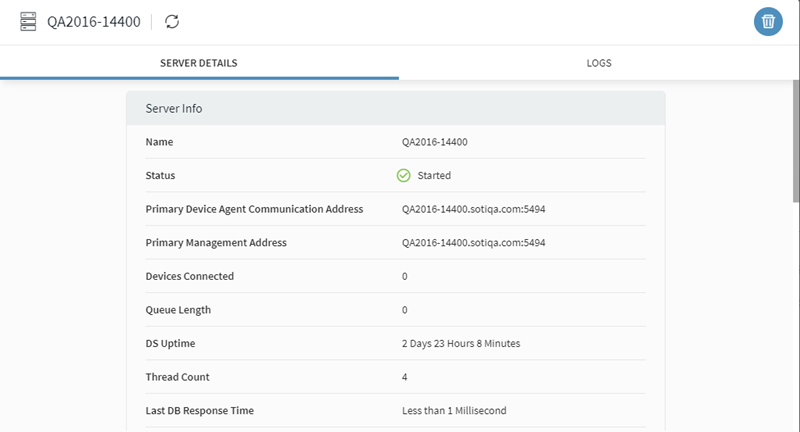Click the server rack icon in the header
This screenshot has width=800, height=432.
point(28,21)
